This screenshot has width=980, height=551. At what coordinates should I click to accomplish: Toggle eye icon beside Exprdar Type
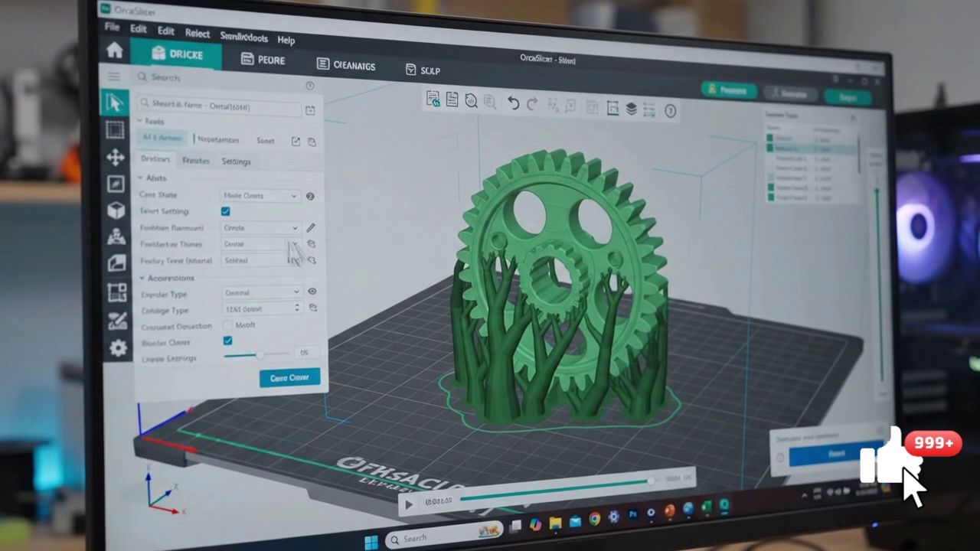pyautogui.click(x=312, y=292)
